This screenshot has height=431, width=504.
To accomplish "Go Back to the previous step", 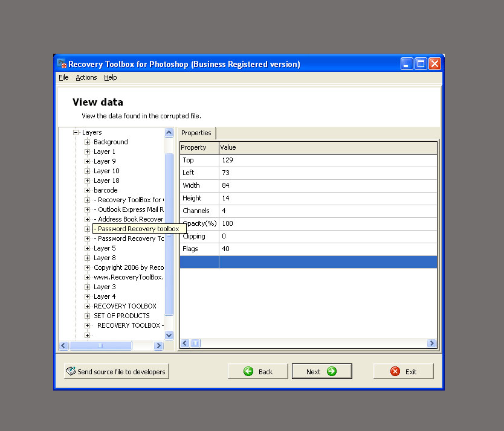I will 258,371.
